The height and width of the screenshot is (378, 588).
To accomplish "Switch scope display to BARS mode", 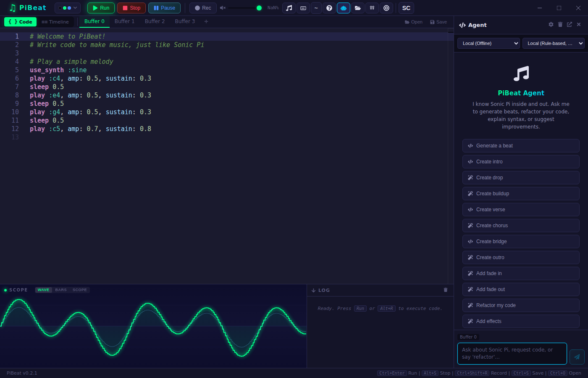I will coord(61,290).
